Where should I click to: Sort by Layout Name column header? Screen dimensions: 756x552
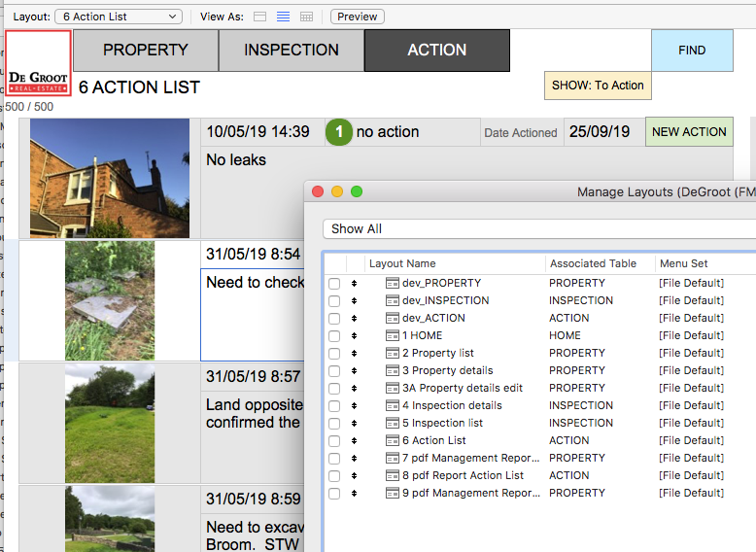click(x=455, y=263)
